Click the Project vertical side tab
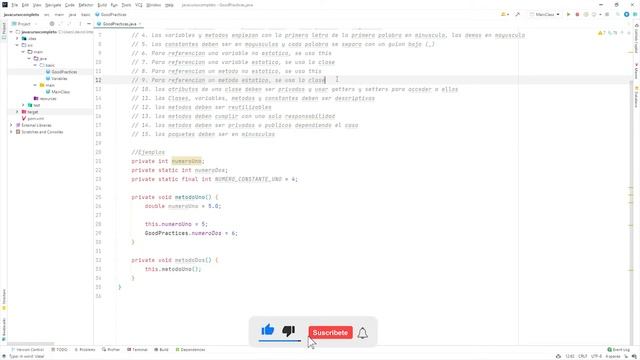640x360 pixels. pos(4,30)
